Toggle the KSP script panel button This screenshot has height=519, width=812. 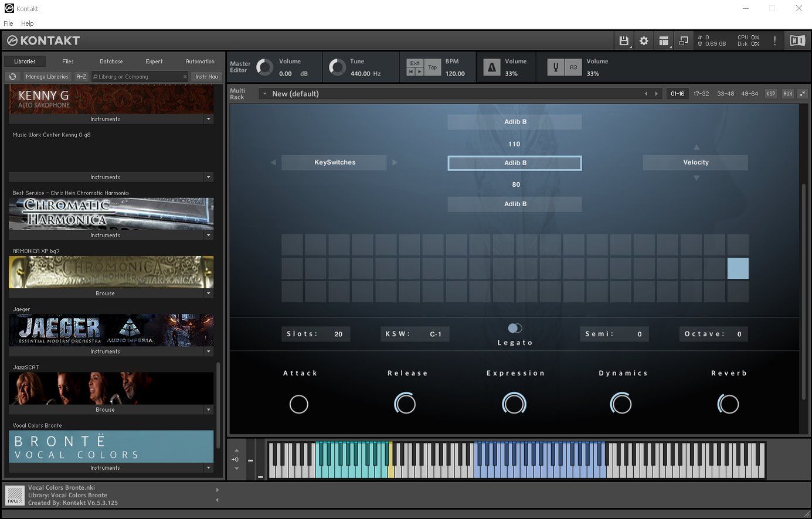pyautogui.click(x=770, y=94)
